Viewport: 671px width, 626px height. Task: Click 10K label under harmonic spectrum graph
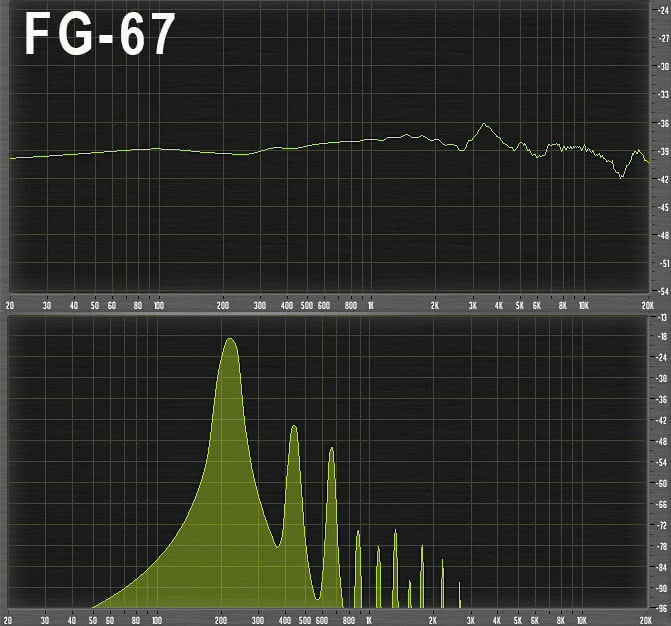click(582, 620)
